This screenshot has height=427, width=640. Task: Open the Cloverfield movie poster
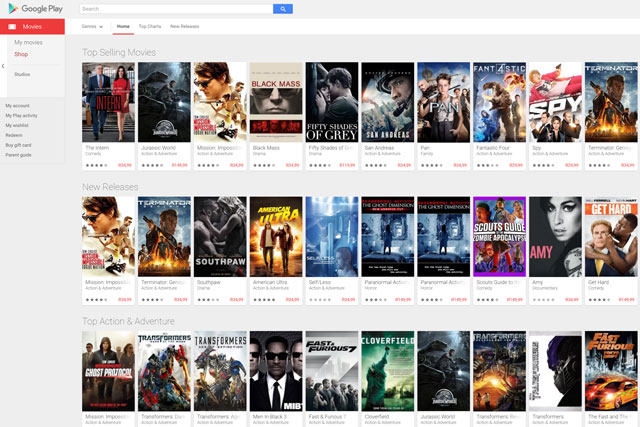coord(387,370)
